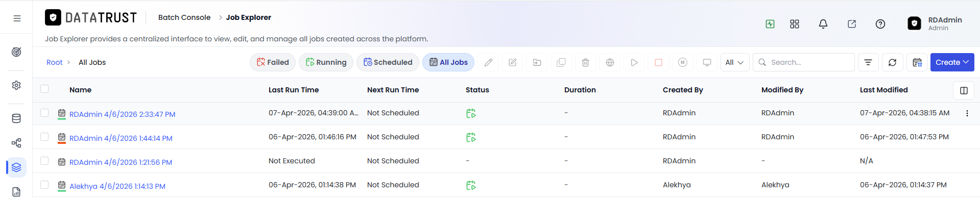The height and width of the screenshot is (198, 980).
Task: Open the three-dot menu for first job row
Action: tap(967, 113)
